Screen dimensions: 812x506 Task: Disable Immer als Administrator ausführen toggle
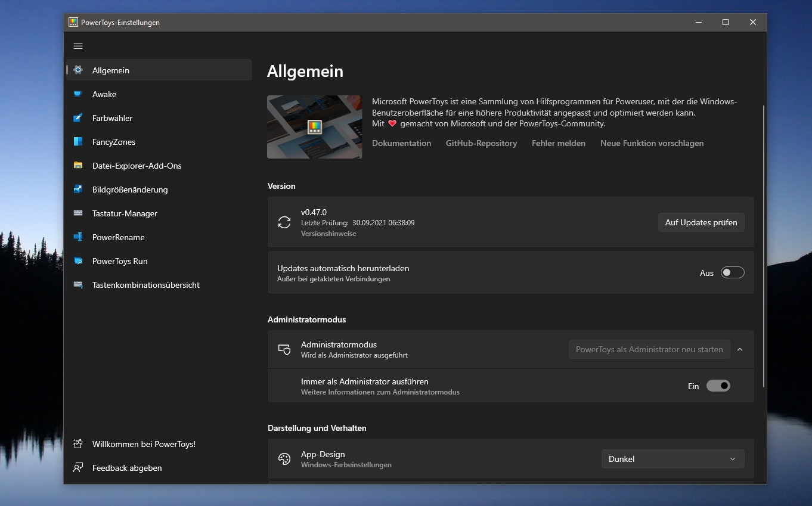(718, 386)
